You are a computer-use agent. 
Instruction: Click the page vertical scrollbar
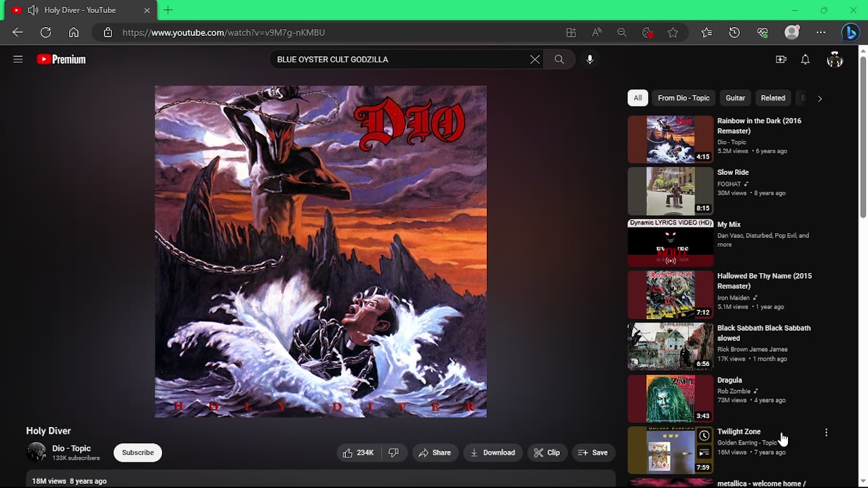(x=863, y=136)
